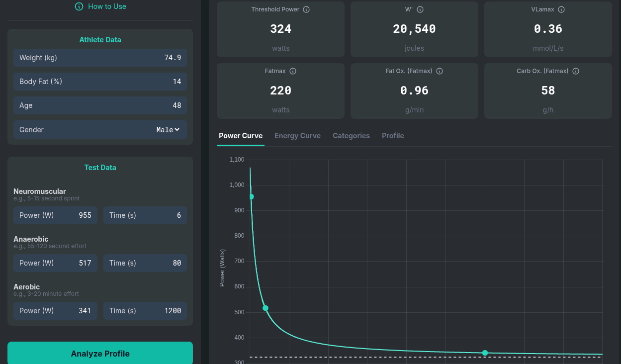This screenshot has height=364, width=621.
Task: Open the Categories tab
Action: pos(351,136)
